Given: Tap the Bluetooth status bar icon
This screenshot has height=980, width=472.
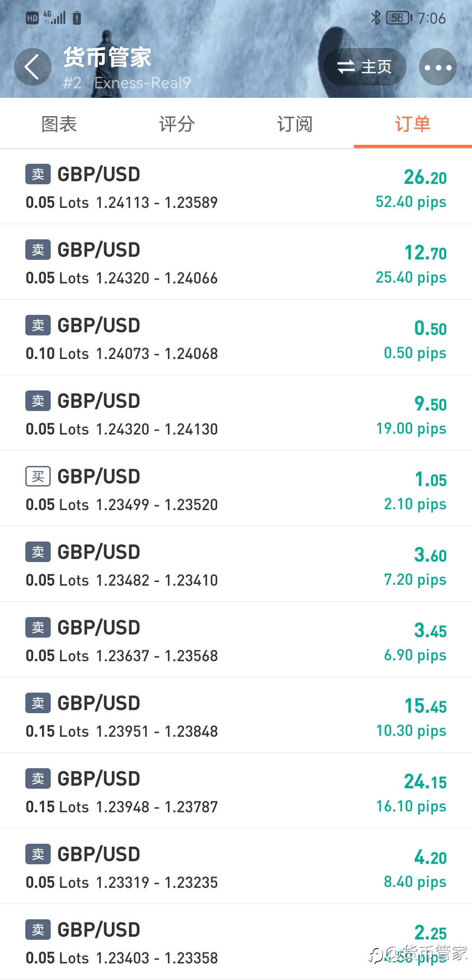Looking at the screenshot, I should (x=375, y=18).
